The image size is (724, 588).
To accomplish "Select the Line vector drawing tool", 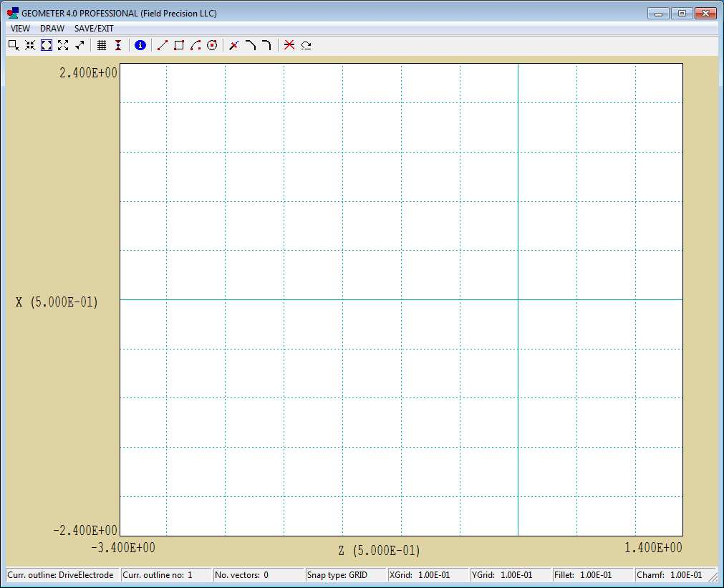I will tap(161, 45).
